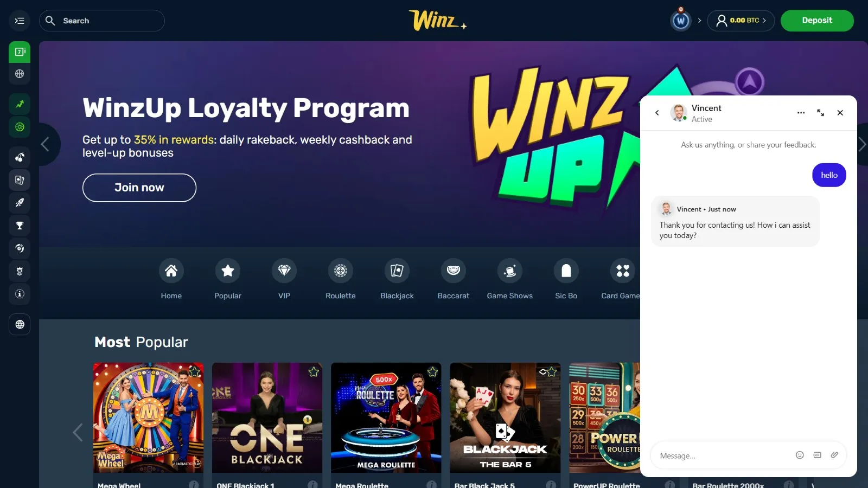This screenshot has width=868, height=488.
Task: Favorite Mega Wheel with the star
Action: point(194,372)
